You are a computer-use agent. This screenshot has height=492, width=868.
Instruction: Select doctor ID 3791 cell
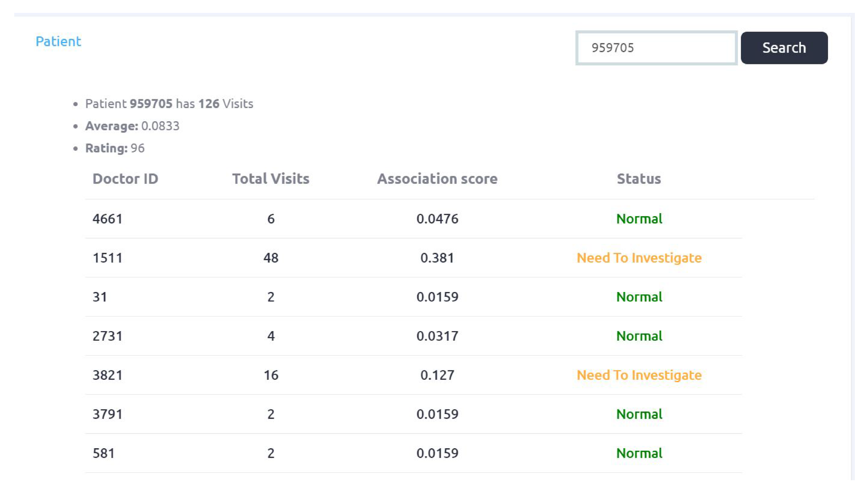[108, 414]
